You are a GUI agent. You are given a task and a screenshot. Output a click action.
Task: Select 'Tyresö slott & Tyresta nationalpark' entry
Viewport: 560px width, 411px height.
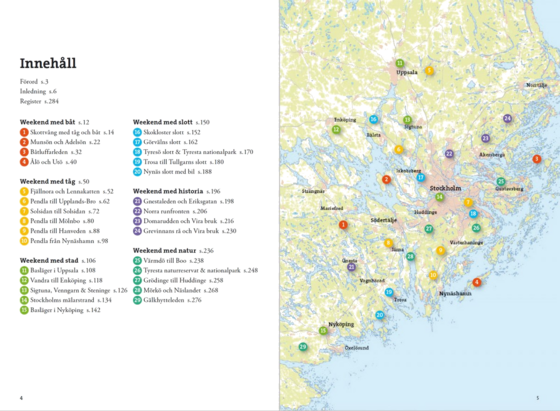click(193, 152)
